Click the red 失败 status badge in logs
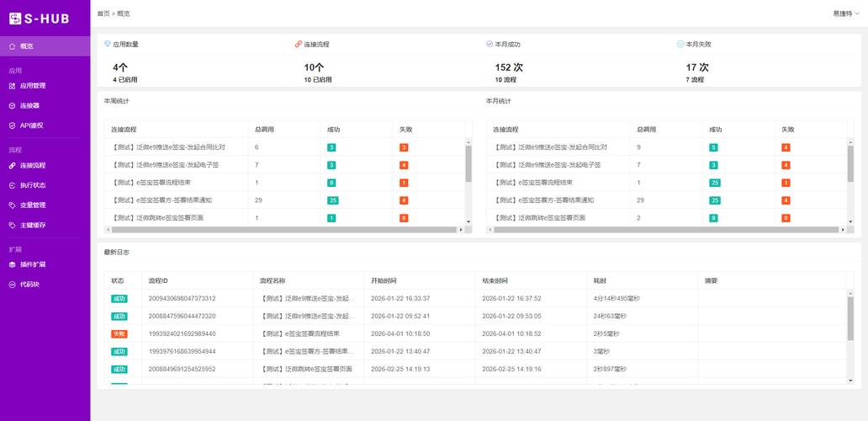 point(119,334)
